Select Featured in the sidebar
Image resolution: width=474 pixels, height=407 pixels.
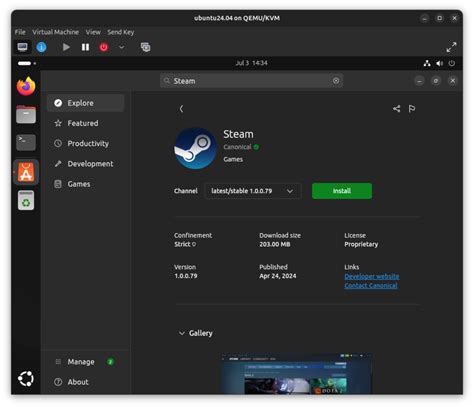[86, 123]
